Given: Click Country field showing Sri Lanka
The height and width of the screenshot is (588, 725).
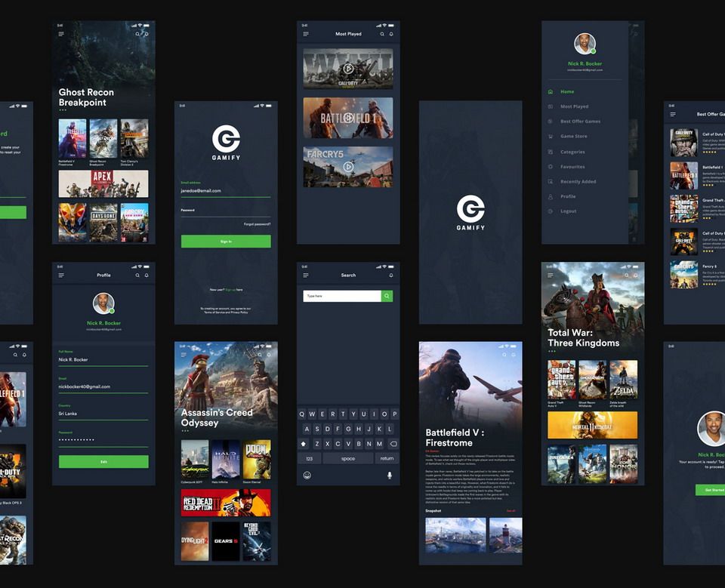Looking at the screenshot, I should point(103,414).
